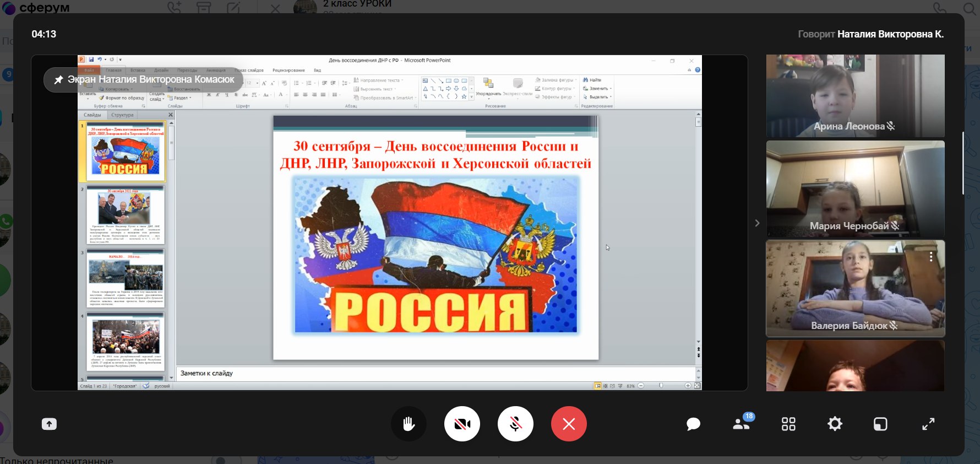Unpin the shared screen of Наталия Викторовна Комасюк
Screen dimensions: 980x464
coord(58,80)
